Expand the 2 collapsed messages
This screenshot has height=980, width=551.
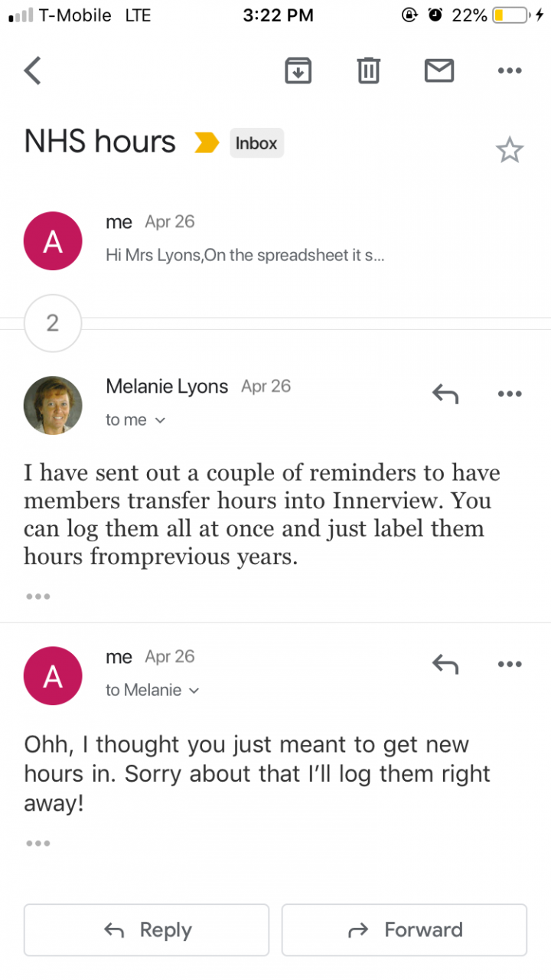pos(52,323)
